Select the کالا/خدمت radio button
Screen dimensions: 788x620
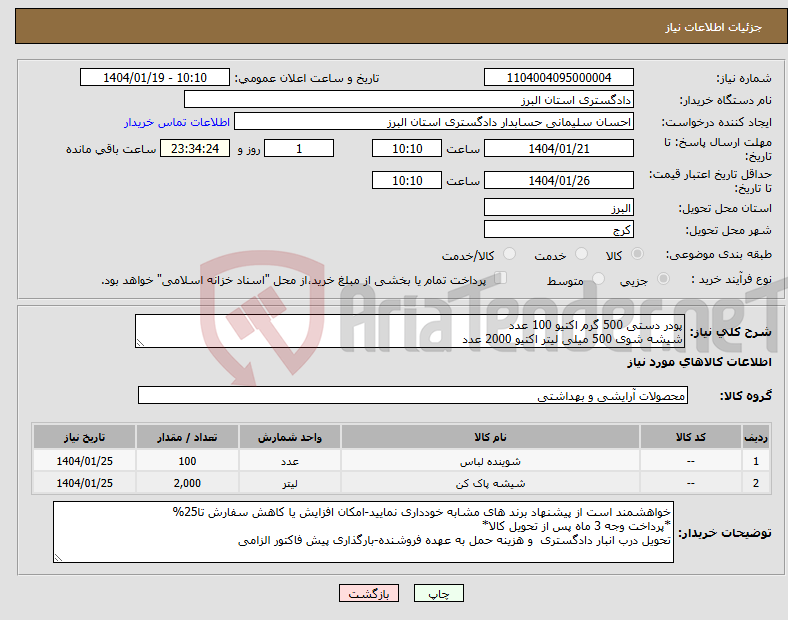pyautogui.click(x=510, y=254)
